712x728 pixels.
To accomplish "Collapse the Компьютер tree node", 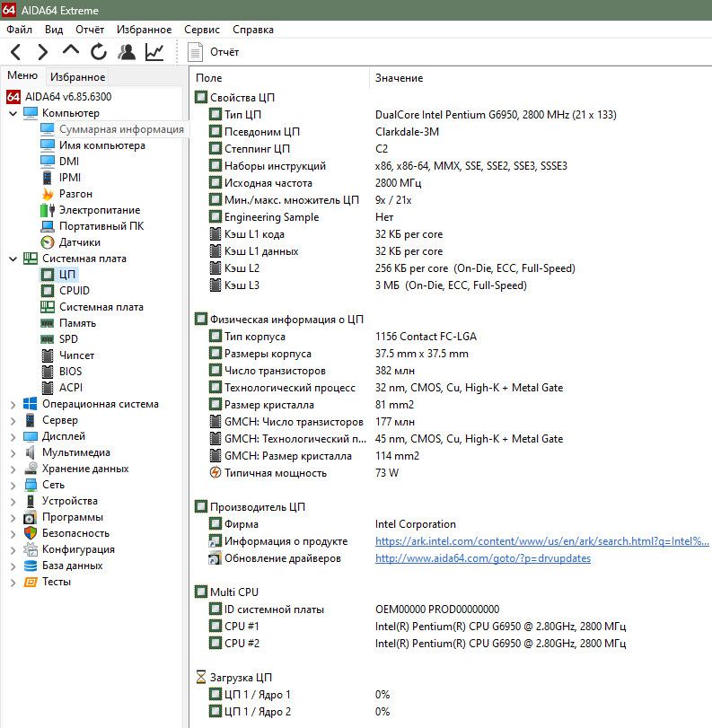I will coord(13,113).
